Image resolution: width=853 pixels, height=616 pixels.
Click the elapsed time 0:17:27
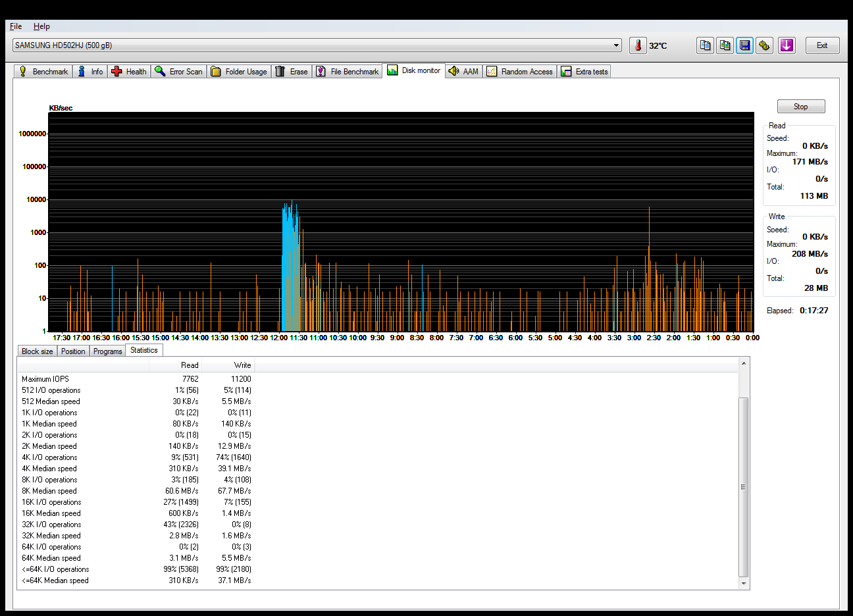(814, 311)
